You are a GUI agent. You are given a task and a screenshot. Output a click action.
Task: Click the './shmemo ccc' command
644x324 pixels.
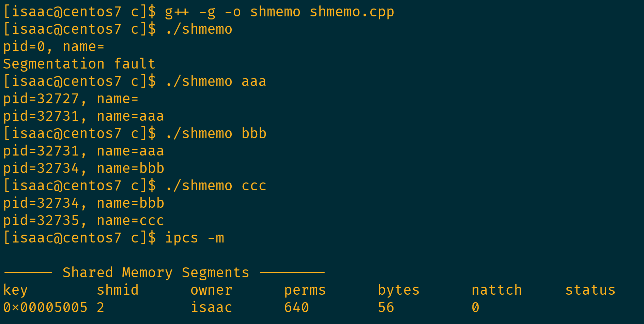(x=216, y=186)
